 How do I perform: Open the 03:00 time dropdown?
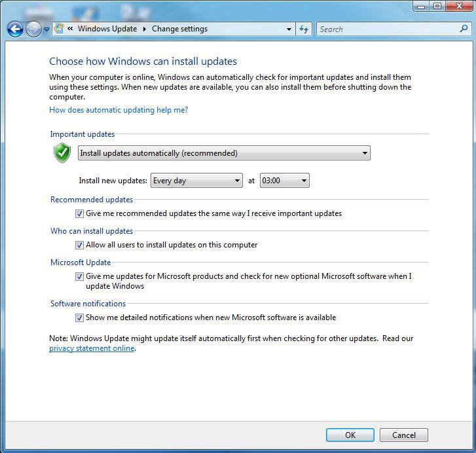click(x=285, y=181)
